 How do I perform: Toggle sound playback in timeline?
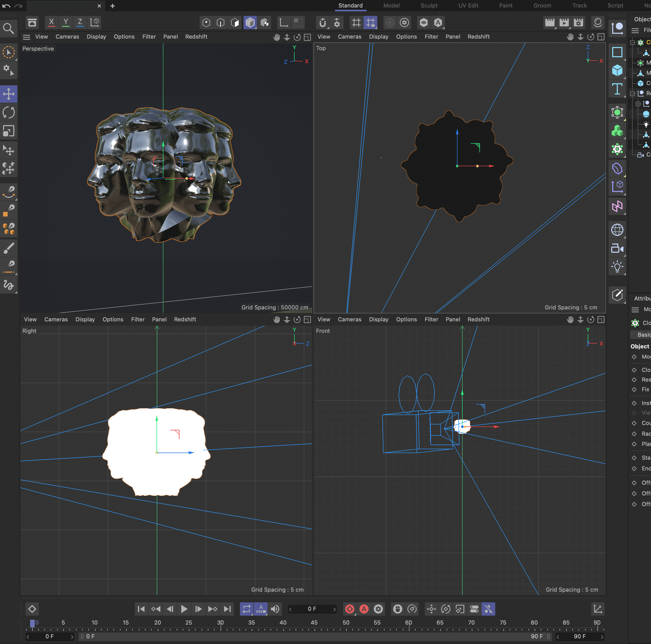[x=275, y=609]
